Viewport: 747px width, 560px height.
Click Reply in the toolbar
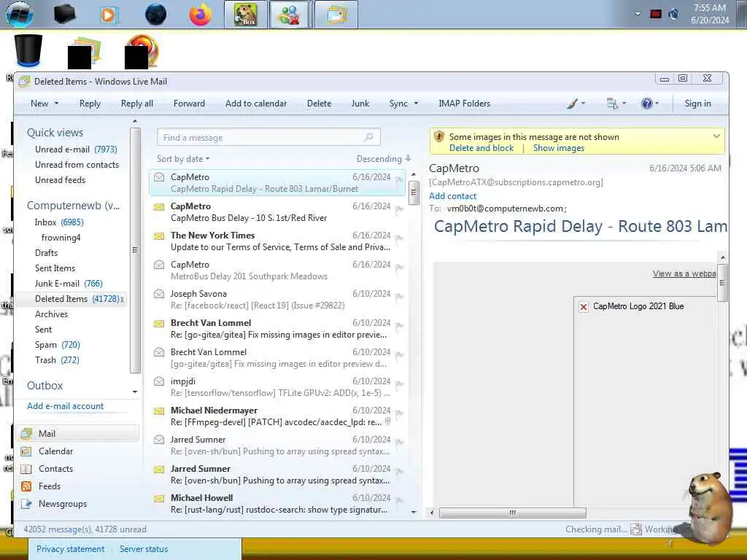(x=90, y=104)
